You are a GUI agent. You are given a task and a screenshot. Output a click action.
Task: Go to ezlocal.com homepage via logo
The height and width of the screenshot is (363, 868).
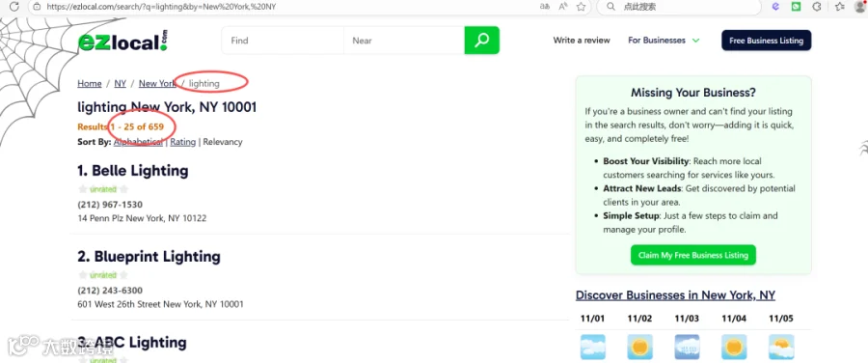(122, 42)
